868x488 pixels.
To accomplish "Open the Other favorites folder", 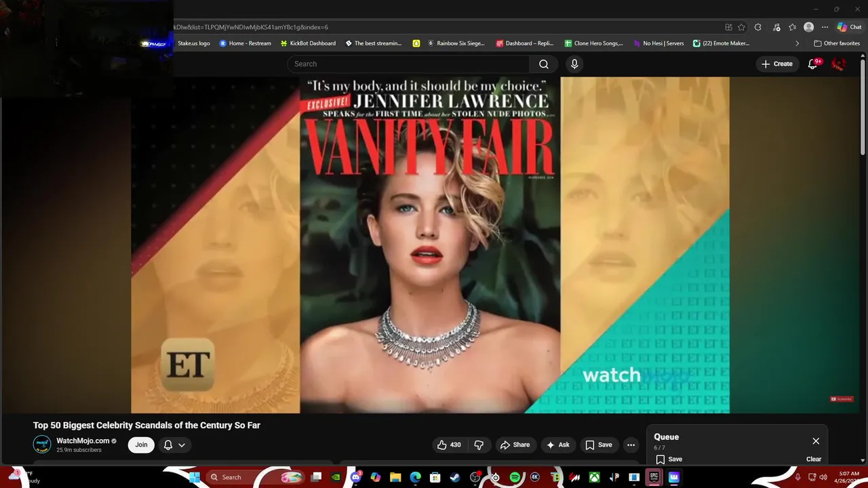I will 837,43.
